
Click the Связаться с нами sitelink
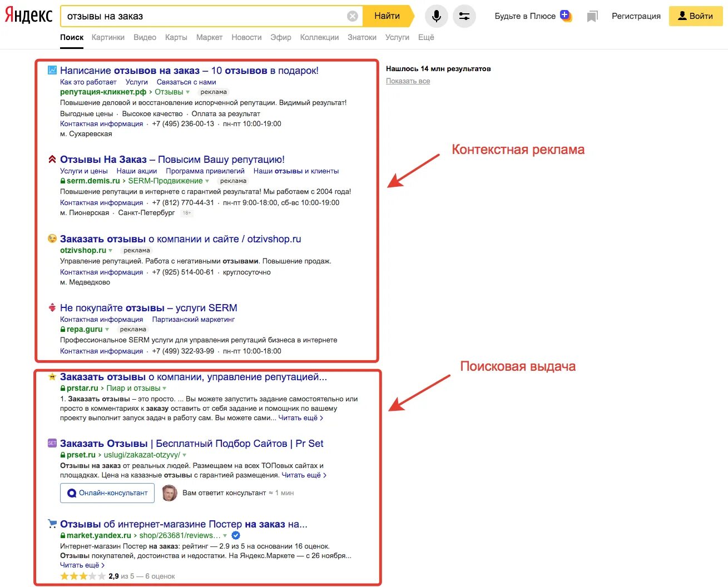[x=186, y=82]
